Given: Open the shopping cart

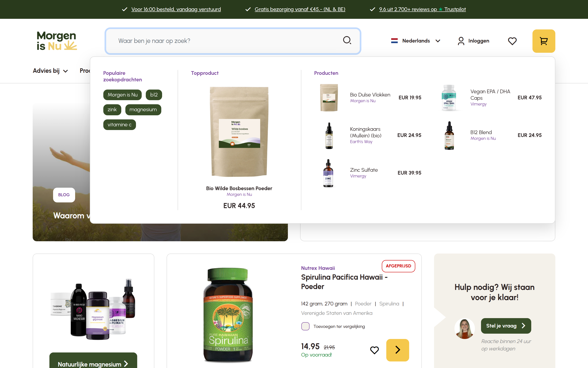Looking at the screenshot, I should (543, 41).
